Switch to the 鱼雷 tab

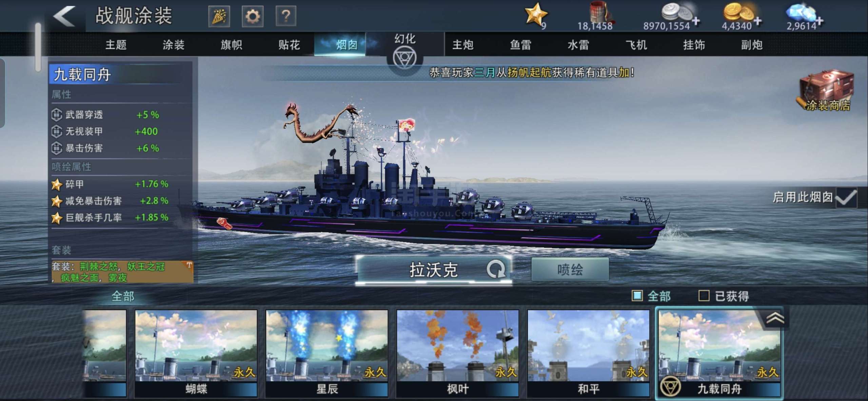point(520,44)
